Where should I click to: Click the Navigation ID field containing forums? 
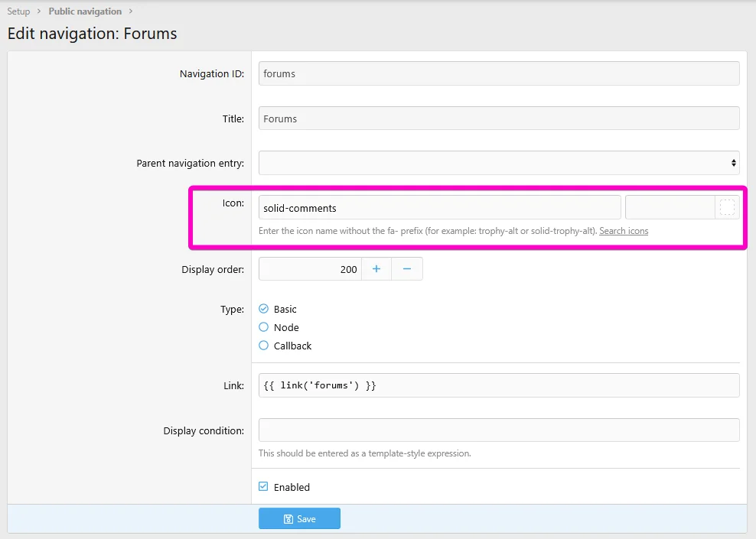[x=499, y=73]
